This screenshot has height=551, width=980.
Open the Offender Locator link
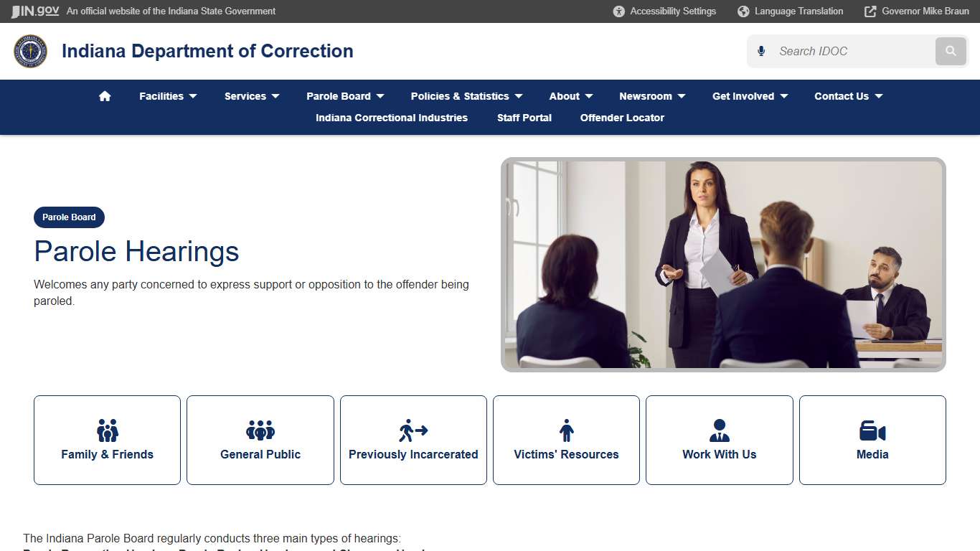tap(622, 118)
